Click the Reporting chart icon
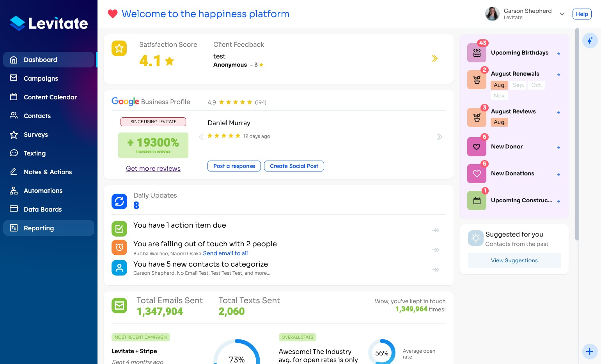Image resolution: width=601 pixels, height=364 pixels. (14, 228)
